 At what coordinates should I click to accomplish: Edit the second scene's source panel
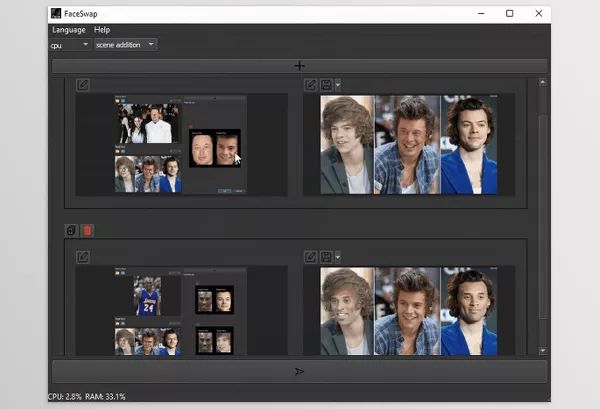tap(83, 257)
